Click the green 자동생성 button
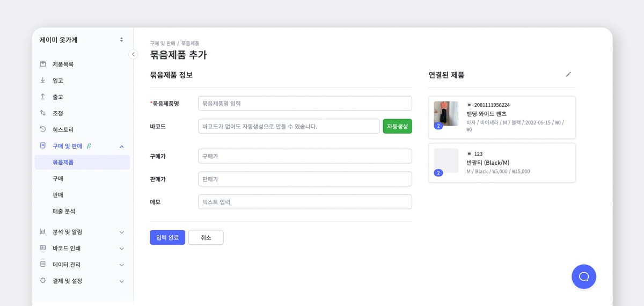 [397, 126]
